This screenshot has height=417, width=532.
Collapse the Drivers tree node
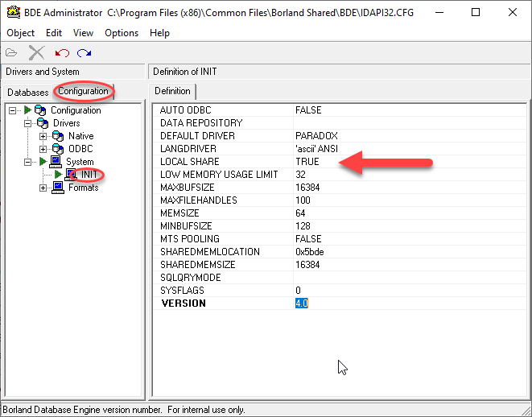(x=28, y=123)
